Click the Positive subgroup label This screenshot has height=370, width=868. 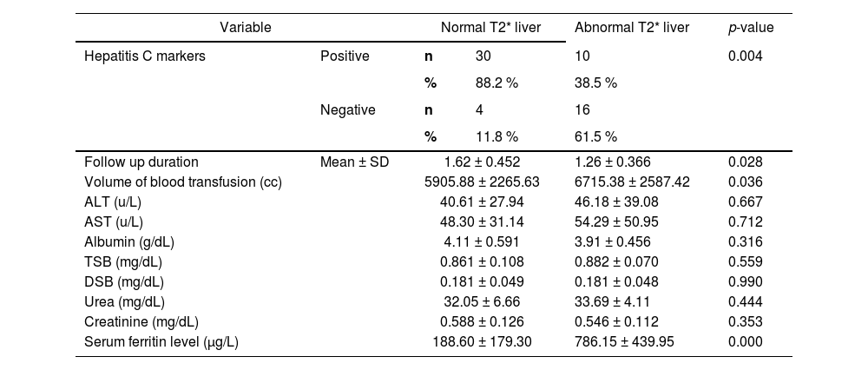click(x=345, y=56)
